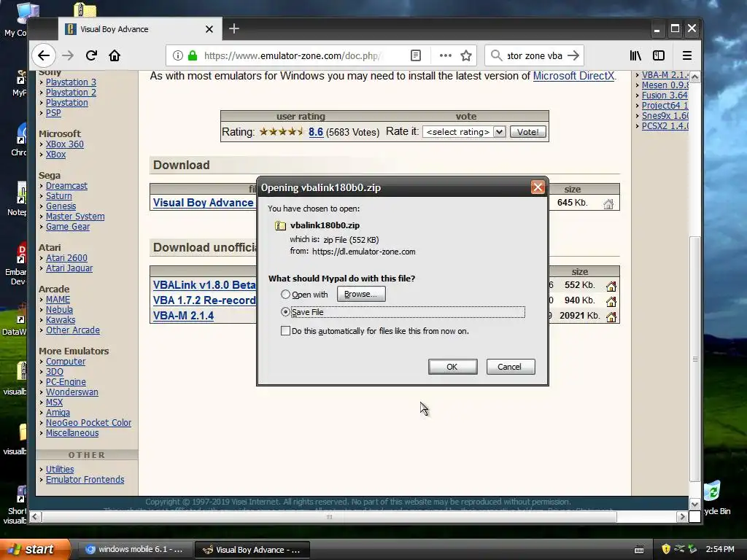Click Browse button in download dialog
The width and height of the screenshot is (747, 560).
tap(361, 294)
